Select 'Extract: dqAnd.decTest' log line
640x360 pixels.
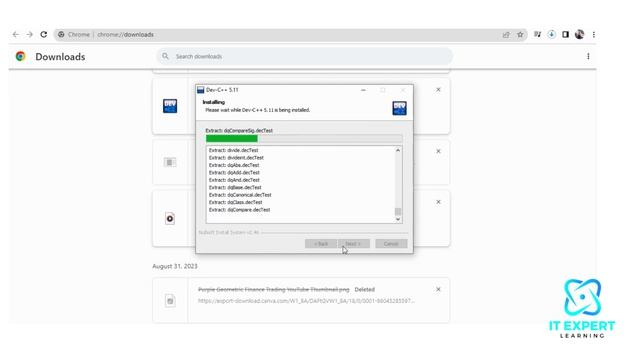point(234,180)
